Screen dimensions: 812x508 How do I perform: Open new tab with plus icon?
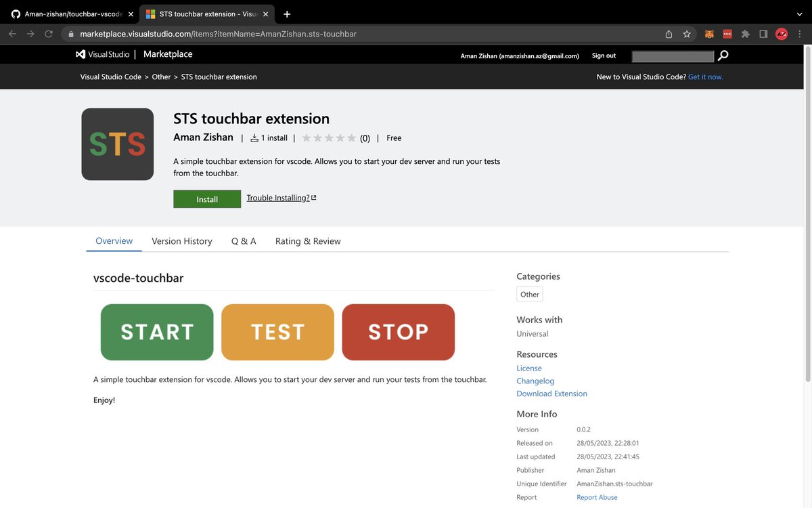click(287, 14)
